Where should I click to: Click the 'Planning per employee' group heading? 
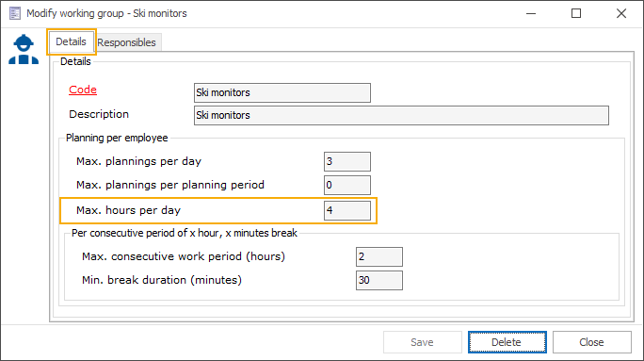pyautogui.click(x=117, y=138)
